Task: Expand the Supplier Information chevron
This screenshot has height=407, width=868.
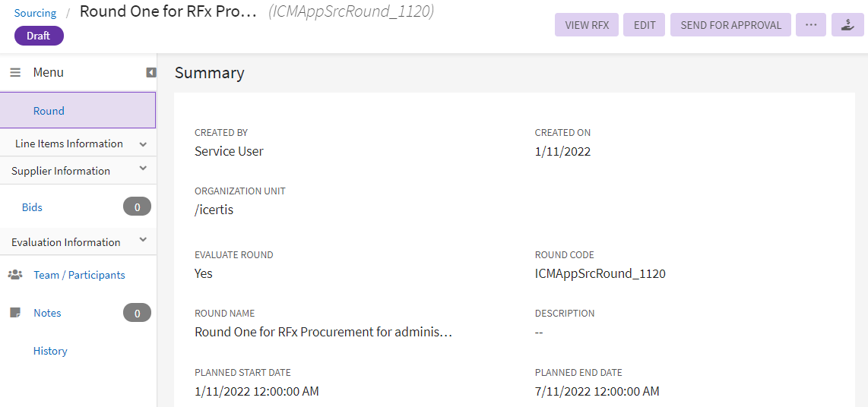Action: click(x=143, y=169)
